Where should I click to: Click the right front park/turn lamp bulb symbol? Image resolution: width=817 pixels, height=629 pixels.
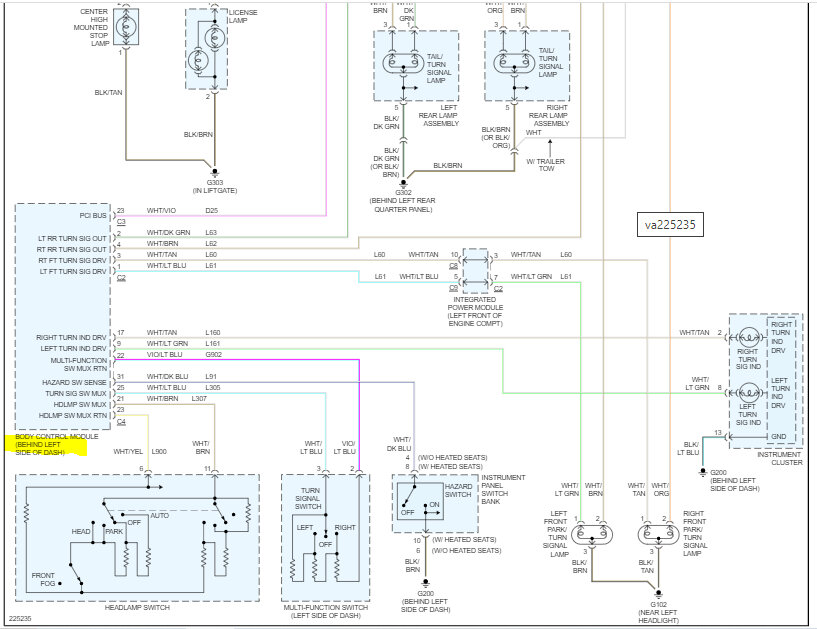tap(659, 535)
